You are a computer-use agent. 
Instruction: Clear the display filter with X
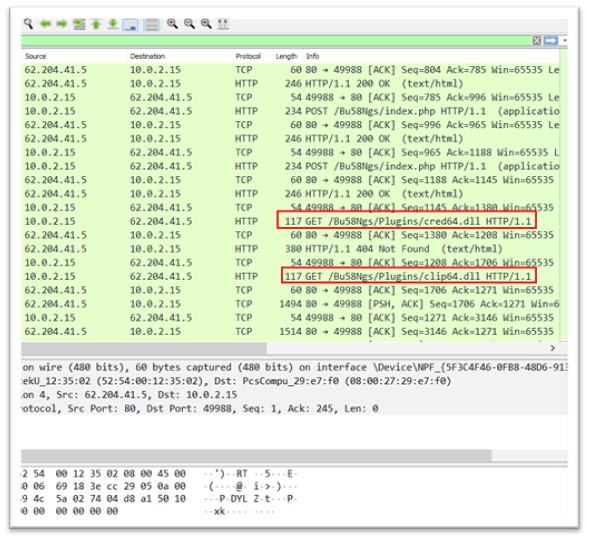tap(537, 40)
